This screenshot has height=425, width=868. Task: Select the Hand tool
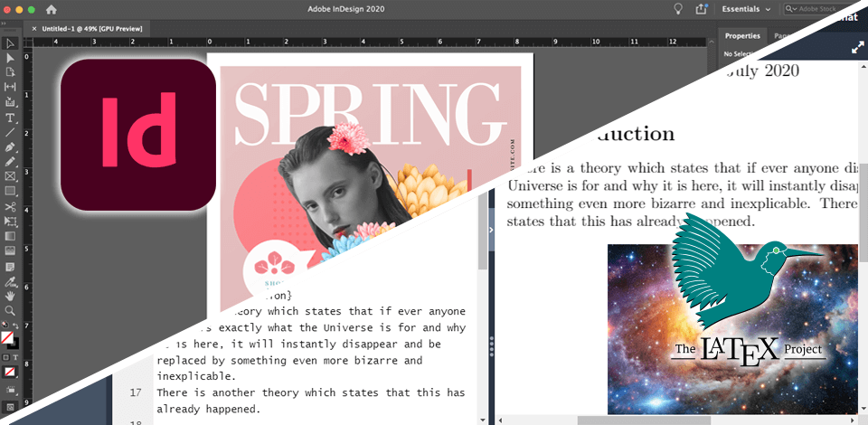pos(10,296)
